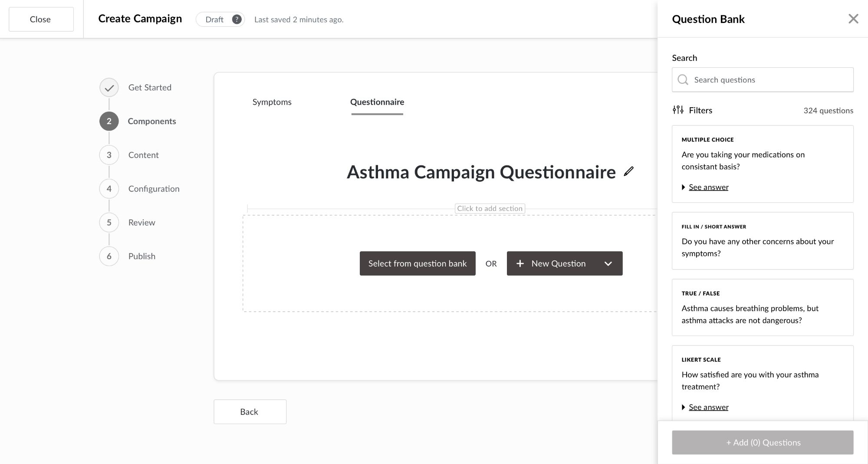Click the plus icon on New Question
The height and width of the screenshot is (464, 868).
click(x=520, y=263)
